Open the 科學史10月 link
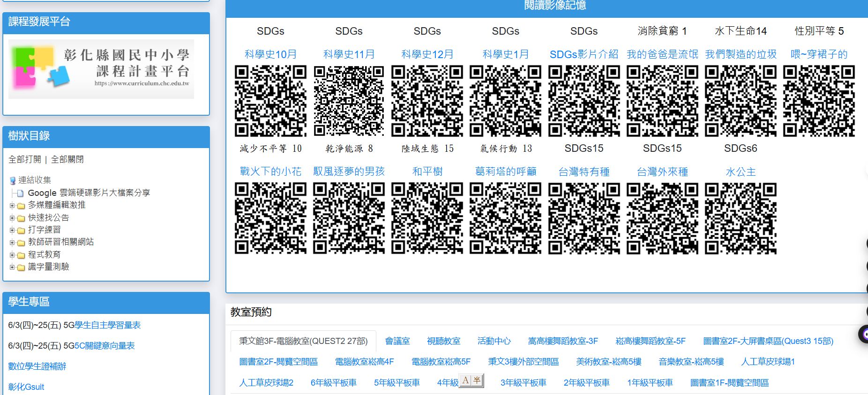This screenshot has width=868, height=395. click(x=270, y=54)
